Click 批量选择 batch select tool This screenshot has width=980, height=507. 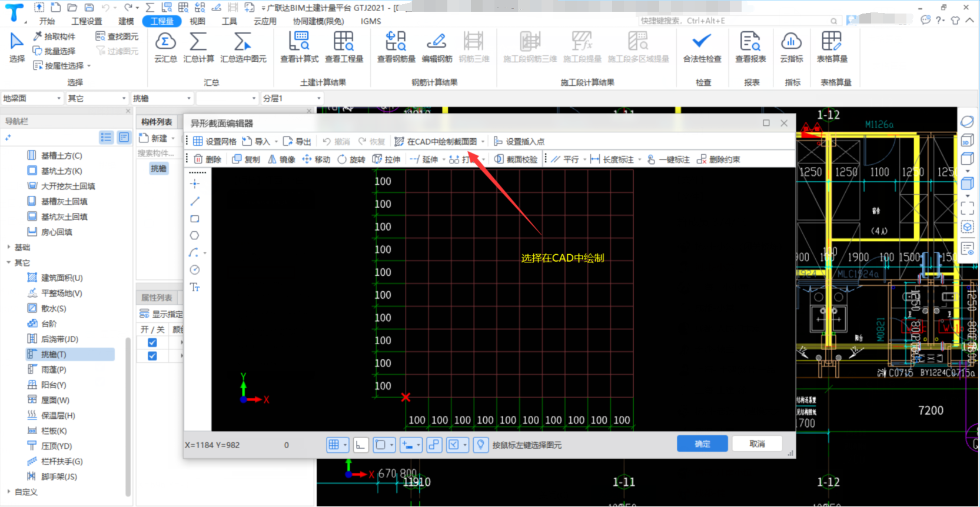click(x=55, y=51)
